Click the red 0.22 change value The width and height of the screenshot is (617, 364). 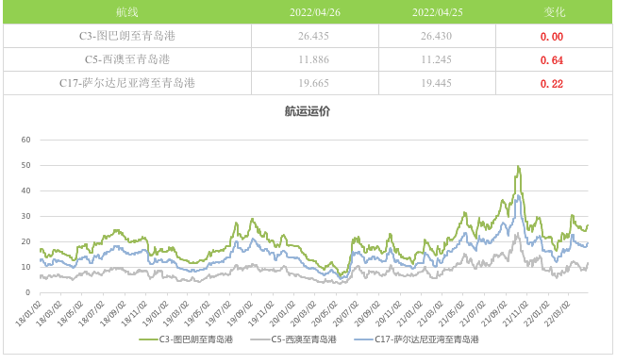552,84
